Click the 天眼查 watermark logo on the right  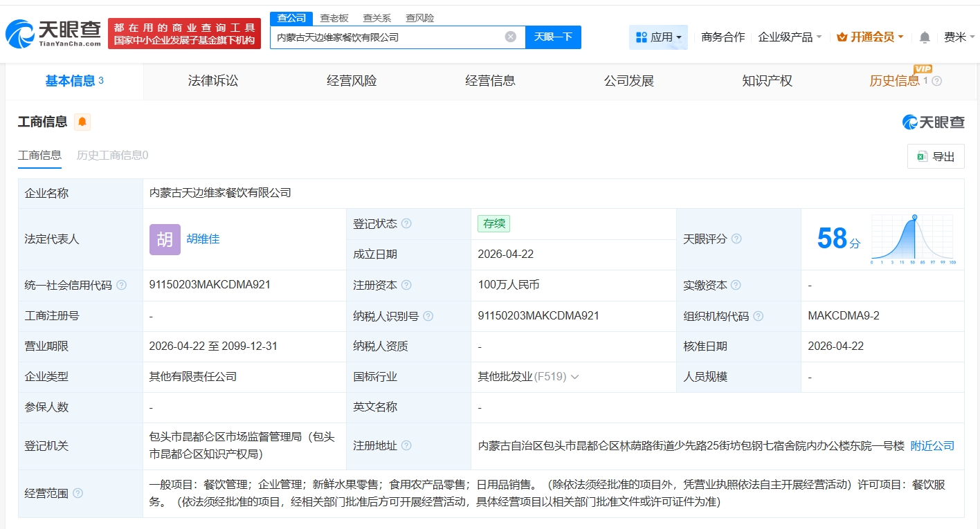pos(932,122)
